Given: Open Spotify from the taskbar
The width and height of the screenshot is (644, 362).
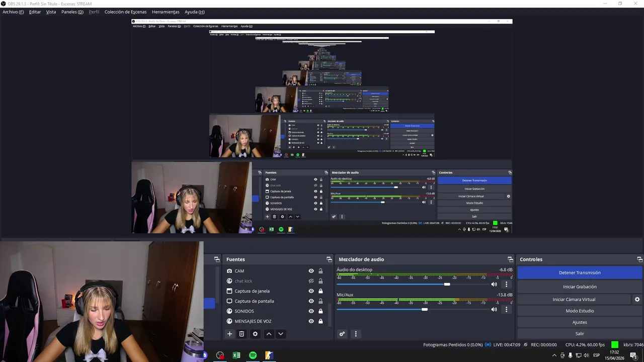Looking at the screenshot, I should tap(253, 355).
